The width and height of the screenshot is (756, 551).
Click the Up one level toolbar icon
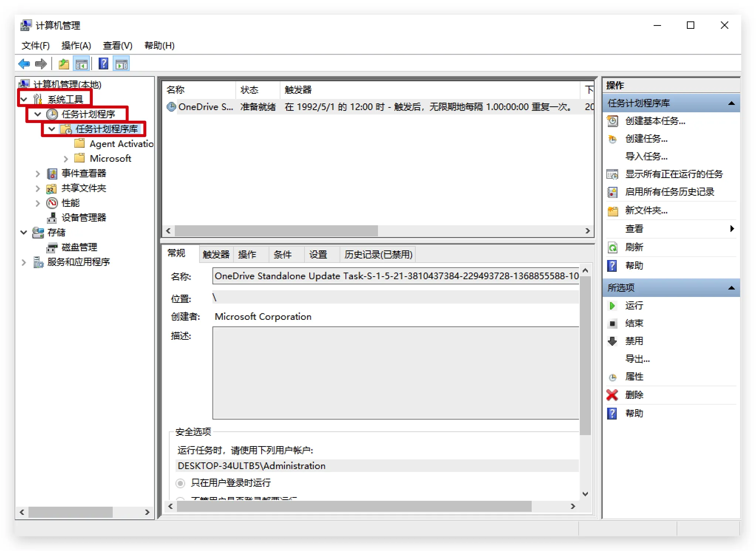click(64, 64)
